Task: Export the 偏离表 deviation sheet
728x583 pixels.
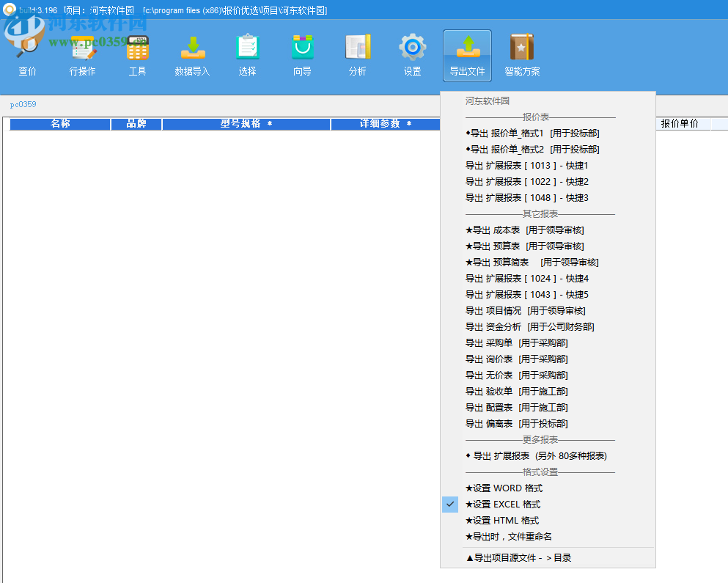Action: tap(517, 424)
